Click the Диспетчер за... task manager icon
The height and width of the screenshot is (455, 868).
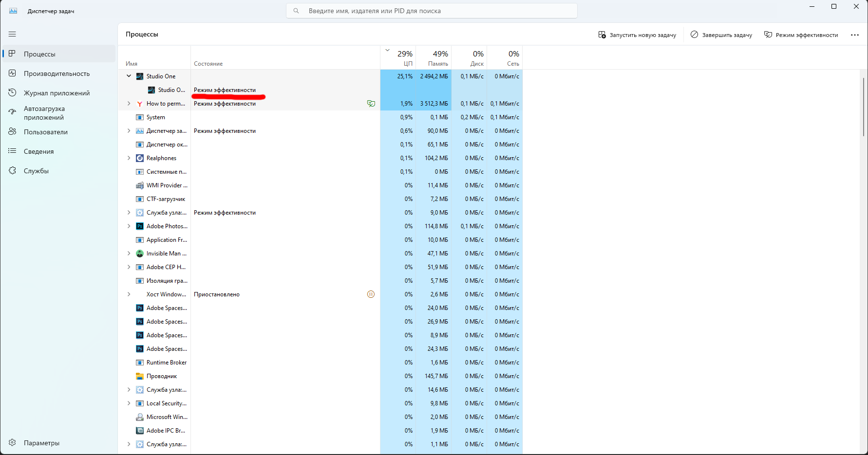(x=140, y=131)
